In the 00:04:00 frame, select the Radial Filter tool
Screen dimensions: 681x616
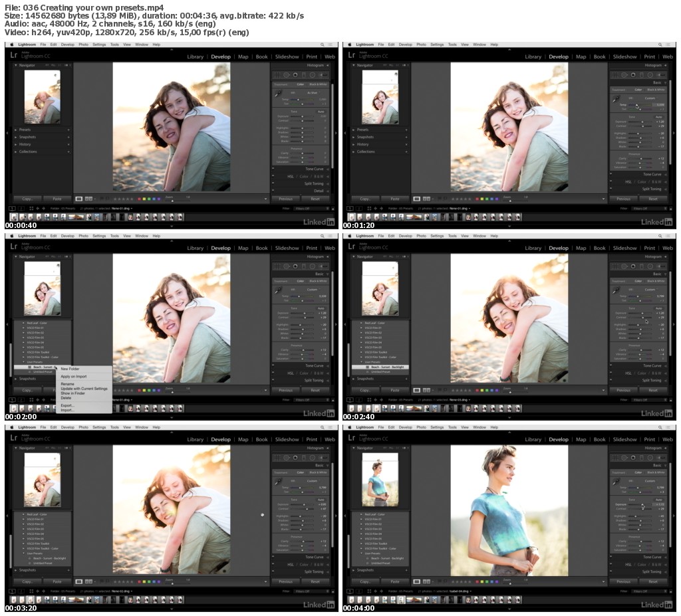pyautogui.click(x=650, y=458)
